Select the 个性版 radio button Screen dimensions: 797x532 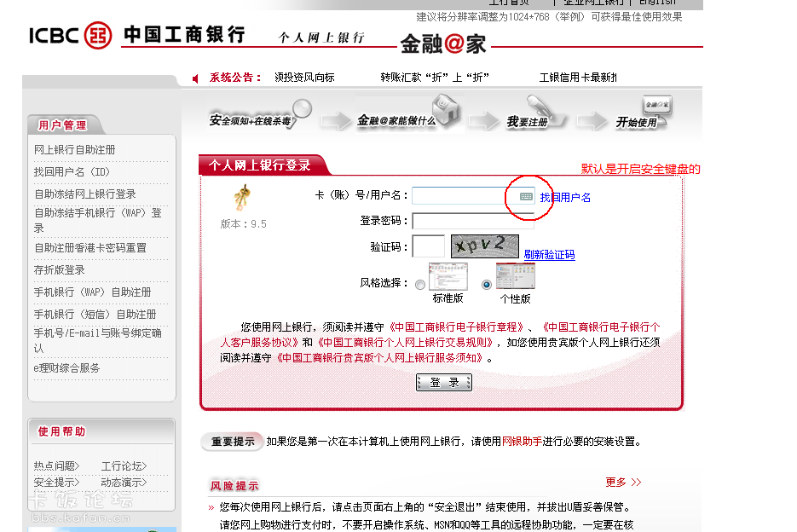pos(487,284)
